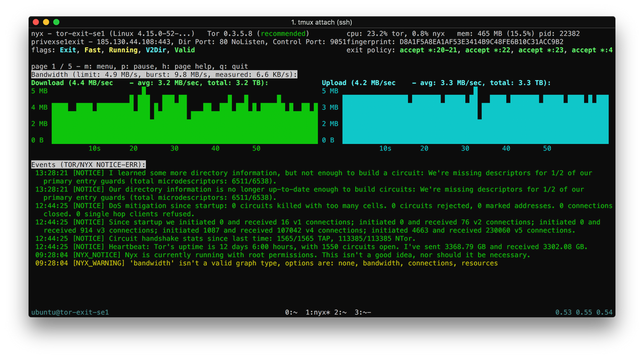Click the 'mem: 465 MB (15.5%)' stat
Screen dimensions: 644x358
496,34
